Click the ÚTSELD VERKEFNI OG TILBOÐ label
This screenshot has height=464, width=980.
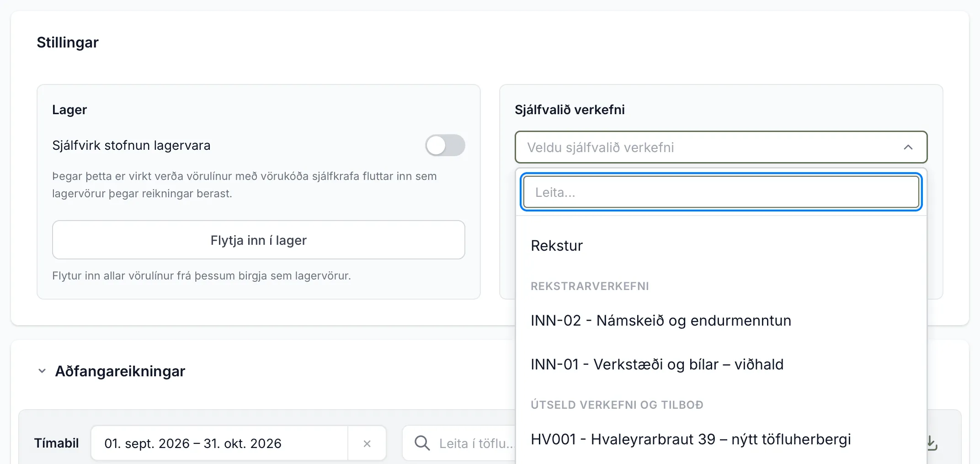coord(617,405)
